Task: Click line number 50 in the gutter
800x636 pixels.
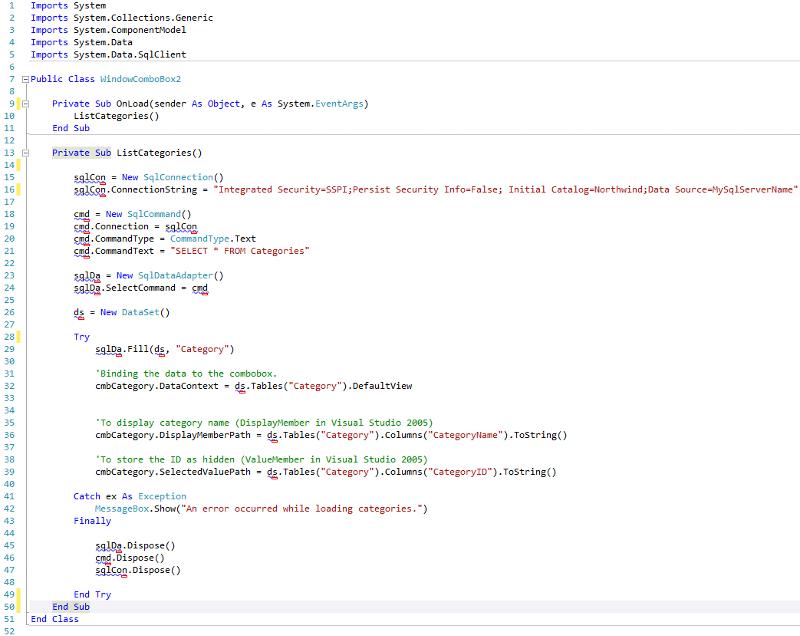Action: 9,607
